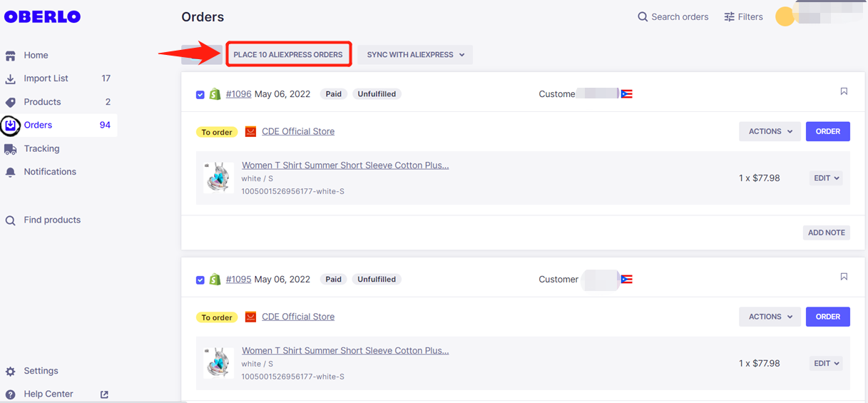Click the Find products magnifier icon
Screen dimensions: 868x403
point(11,220)
